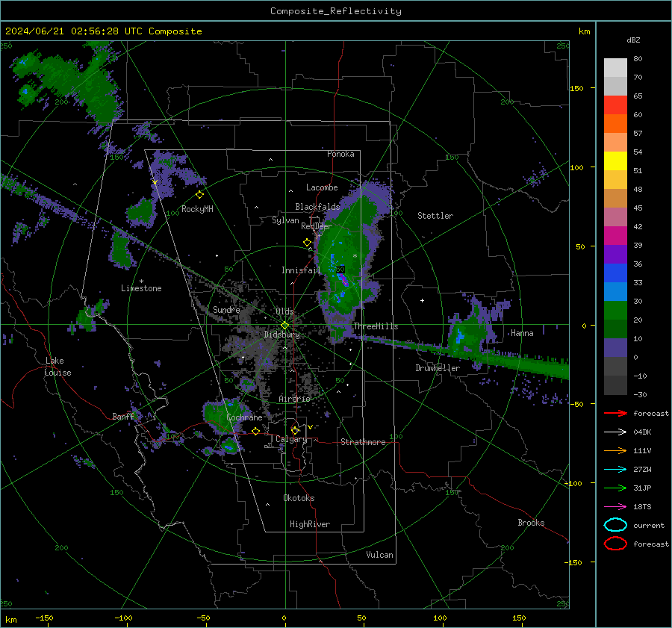
Task: Click the magenta 18TS arrow icon
Action: (x=615, y=507)
